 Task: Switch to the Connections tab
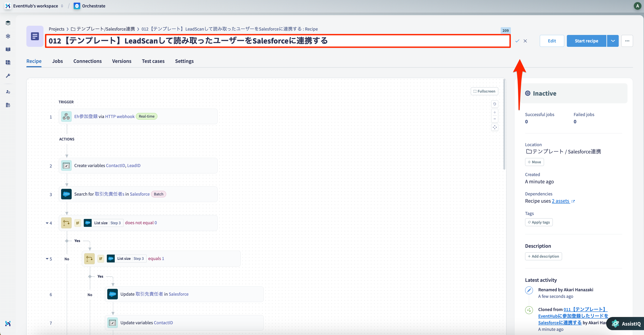point(87,61)
